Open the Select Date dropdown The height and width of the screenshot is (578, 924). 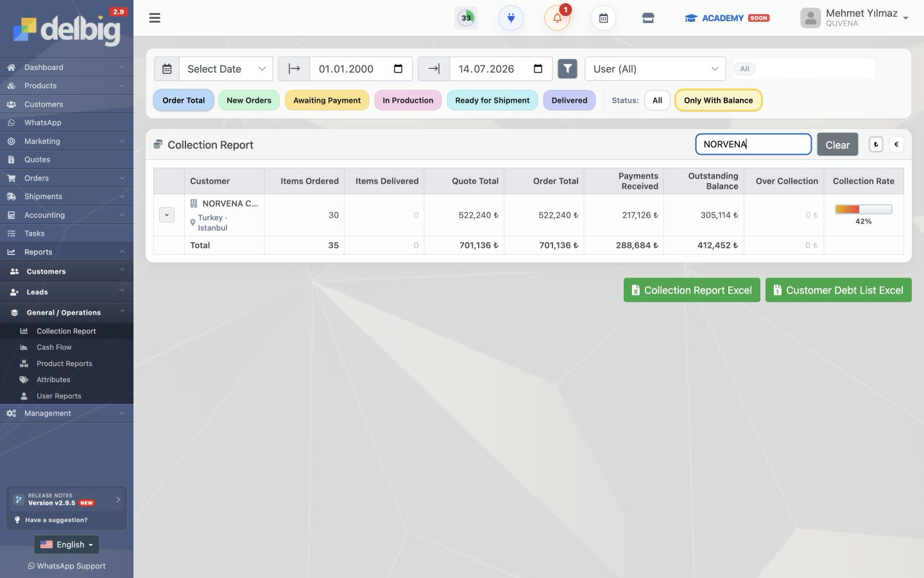[226, 69]
